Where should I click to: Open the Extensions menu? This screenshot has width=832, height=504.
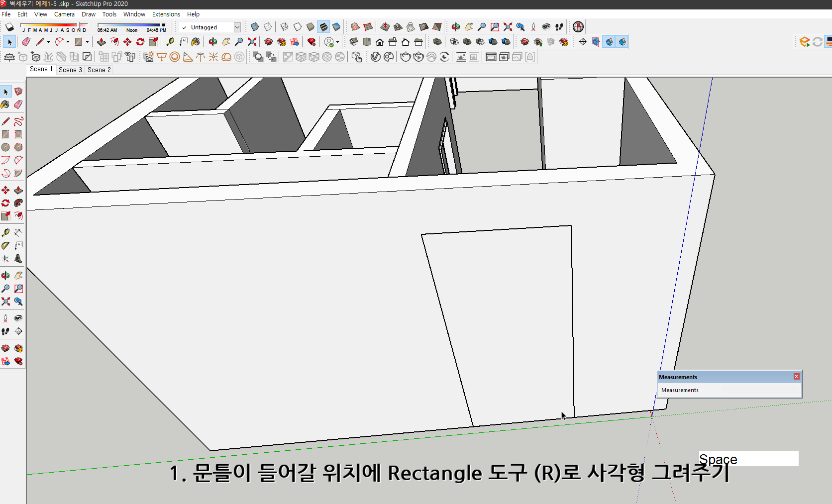click(166, 14)
